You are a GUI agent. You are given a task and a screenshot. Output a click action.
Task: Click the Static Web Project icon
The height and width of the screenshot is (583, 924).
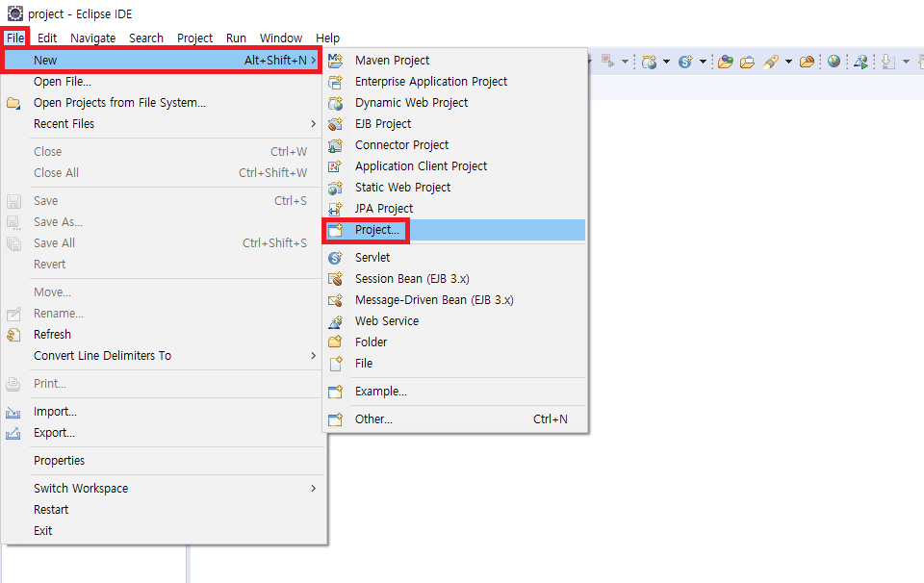335,188
